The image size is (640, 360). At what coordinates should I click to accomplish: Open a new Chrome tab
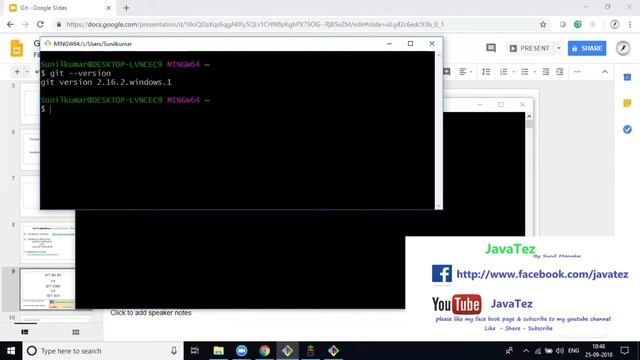pos(126,8)
